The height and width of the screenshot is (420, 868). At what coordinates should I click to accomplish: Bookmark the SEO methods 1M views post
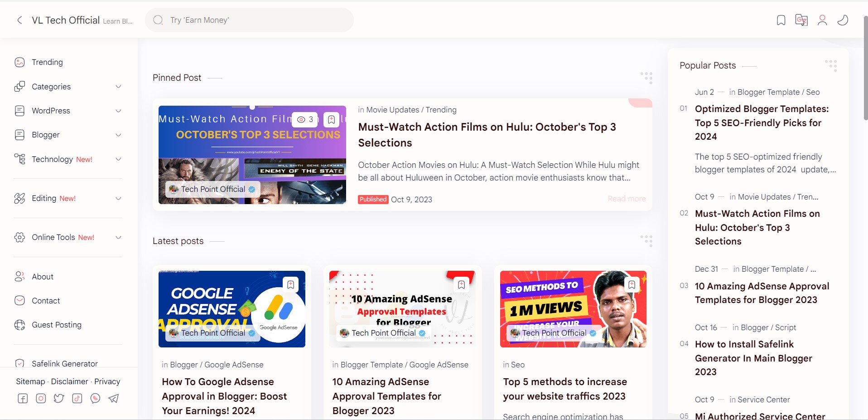[632, 284]
